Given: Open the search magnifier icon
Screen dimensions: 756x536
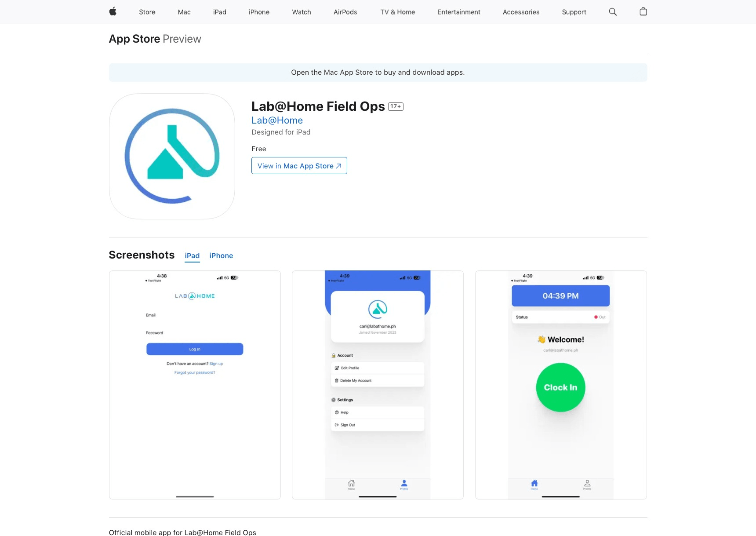Looking at the screenshot, I should pyautogui.click(x=612, y=12).
